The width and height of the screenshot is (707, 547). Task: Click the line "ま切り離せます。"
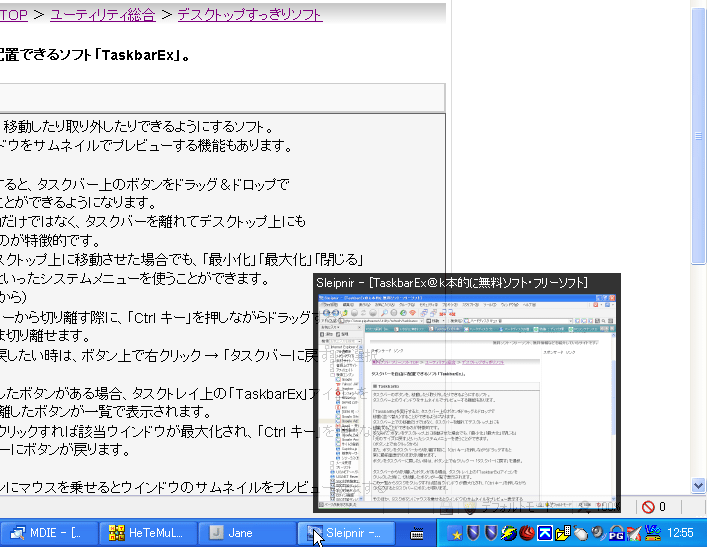click(45, 336)
